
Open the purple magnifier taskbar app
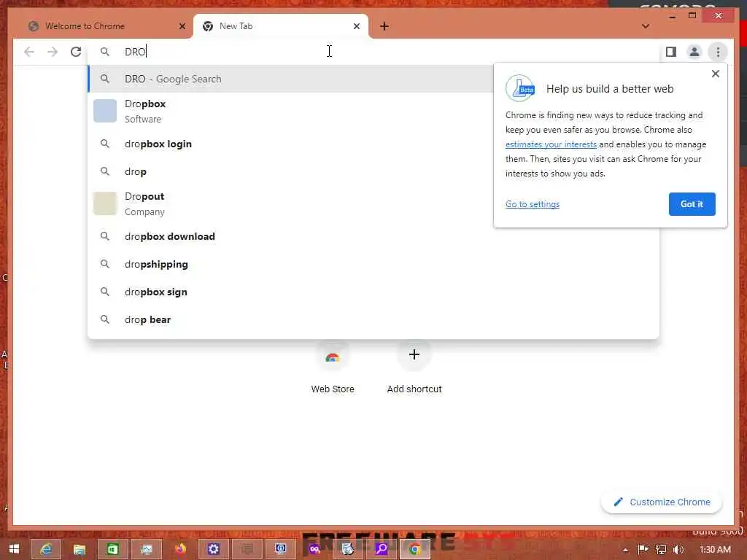coord(381,549)
